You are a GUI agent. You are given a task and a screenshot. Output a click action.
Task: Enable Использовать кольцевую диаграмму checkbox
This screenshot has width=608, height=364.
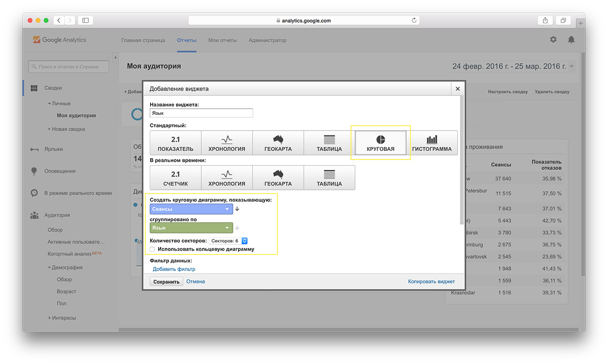click(x=152, y=249)
